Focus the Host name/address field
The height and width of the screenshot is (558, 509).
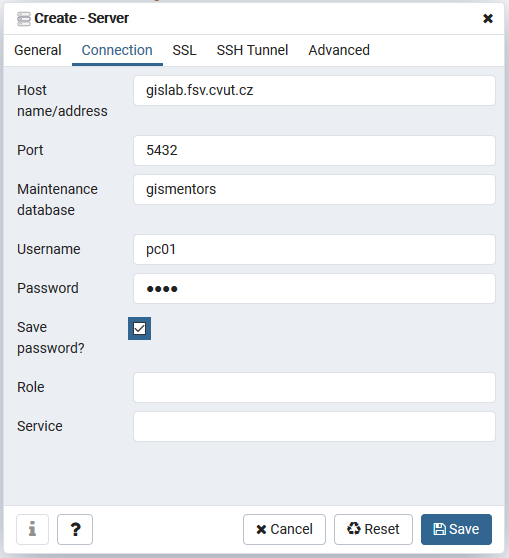[x=314, y=90]
